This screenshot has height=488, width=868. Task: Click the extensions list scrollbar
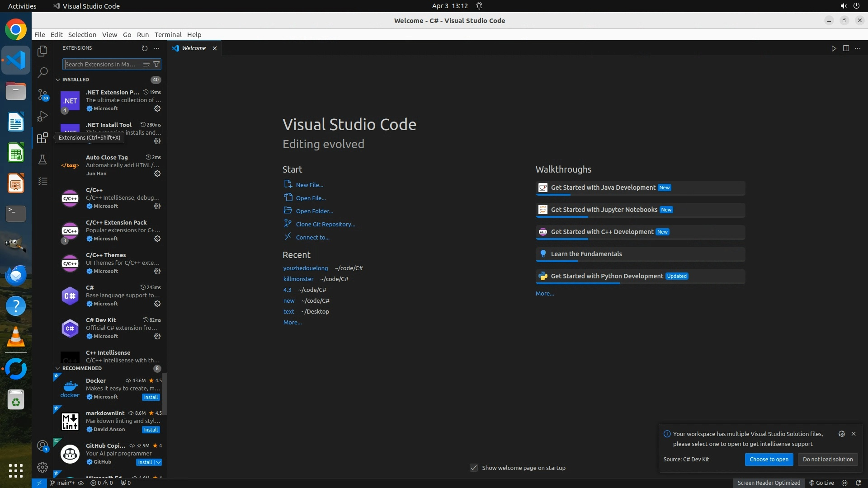pos(165,393)
